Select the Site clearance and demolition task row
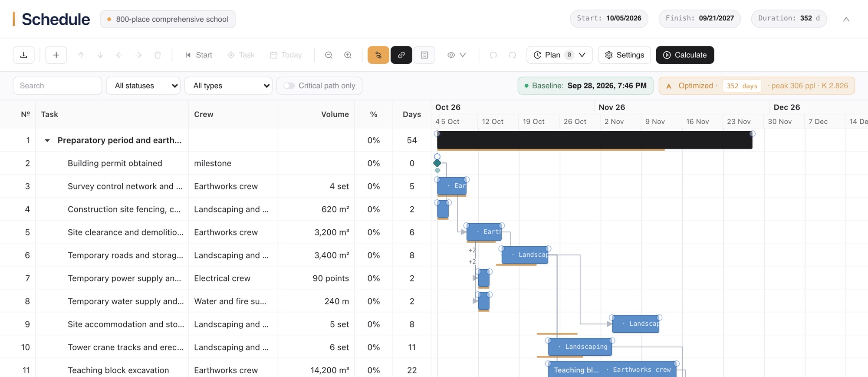Image resolution: width=868 pixels, height=377 pixels. pyautogui.click(x=216, y=232)
